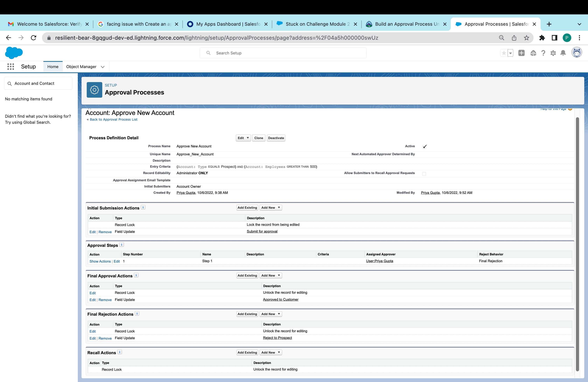Viewport: 588px width, 382px height.
Task: Open the Setup gear menu
Action: [553, 53]
